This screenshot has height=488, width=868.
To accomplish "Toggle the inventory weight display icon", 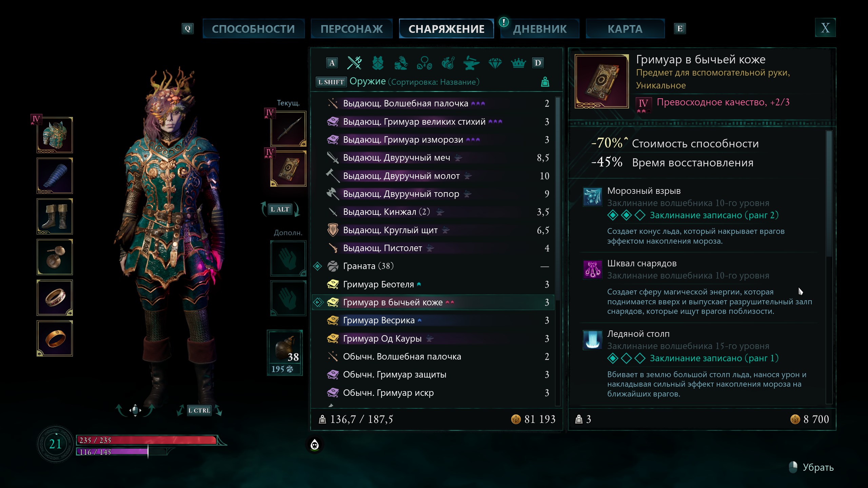I will click(x=545, y=82).
